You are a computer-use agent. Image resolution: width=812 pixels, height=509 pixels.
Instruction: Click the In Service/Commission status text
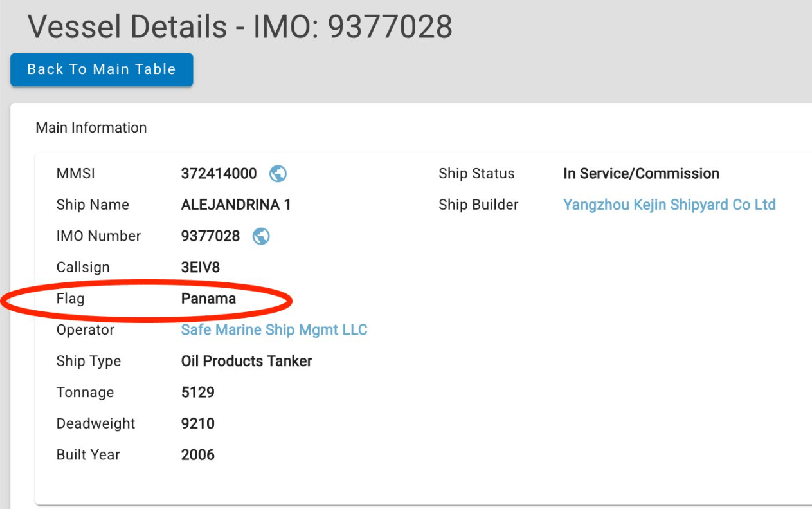pyautogui.click(x=641, y=174)
